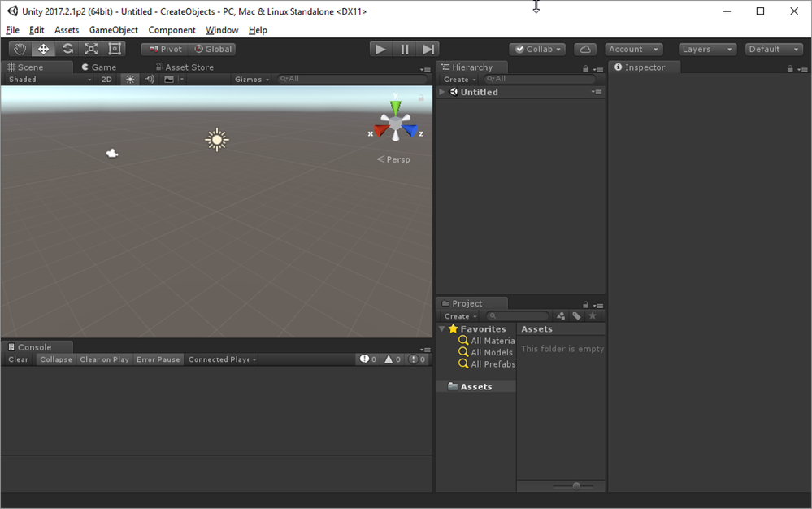The width and height of the screenshot is (812, 509).
Task: Toggle scene audio speaker icon
Action: coord(150,79)
